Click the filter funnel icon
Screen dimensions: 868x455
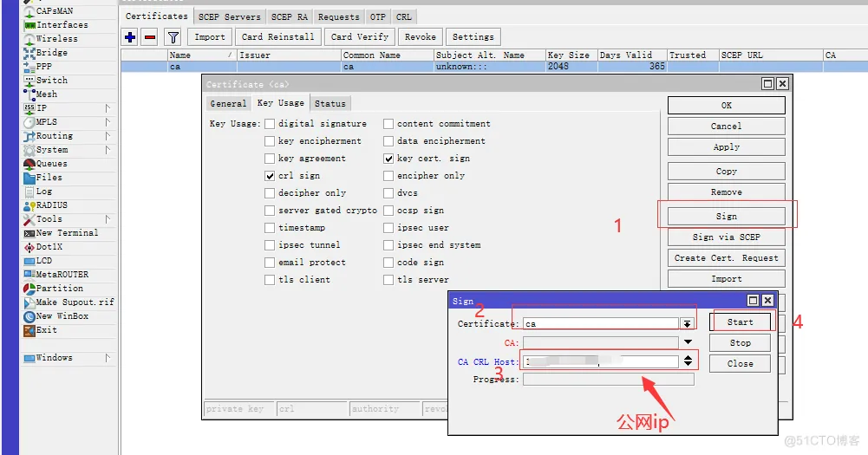coord(173,37)
